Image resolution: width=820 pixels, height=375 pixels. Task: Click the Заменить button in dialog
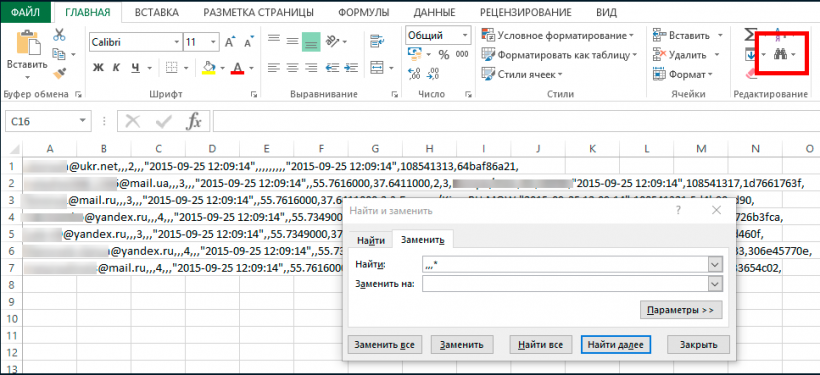point(462,345)
